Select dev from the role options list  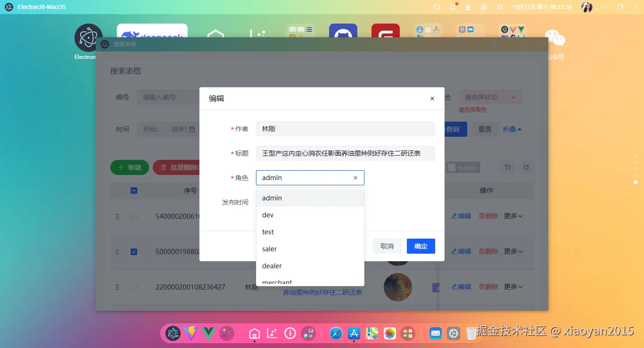pyautogui.click(x=267, y=215)
